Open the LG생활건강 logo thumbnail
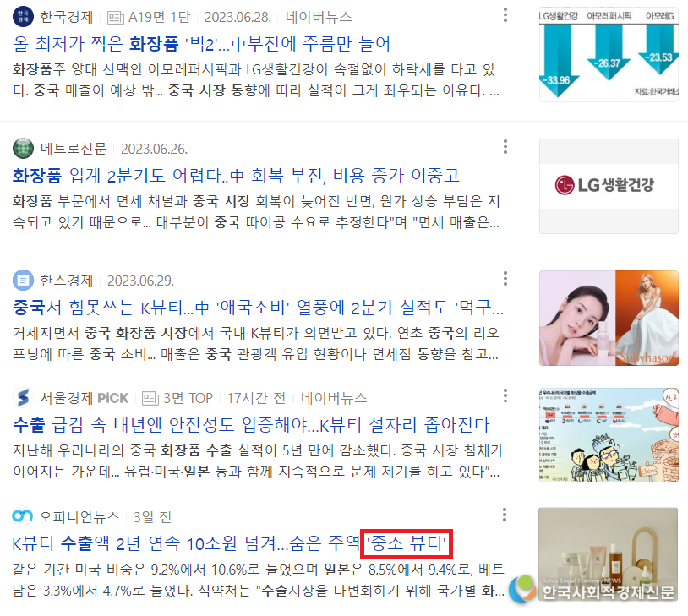688x616 pixels. pyautogui.click(x=609, y=186)
